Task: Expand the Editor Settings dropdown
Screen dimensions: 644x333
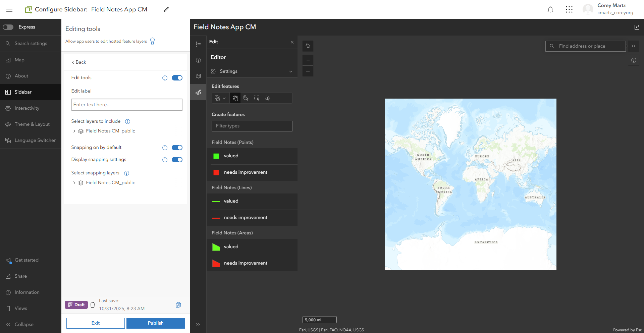Action: coord(252,71)
